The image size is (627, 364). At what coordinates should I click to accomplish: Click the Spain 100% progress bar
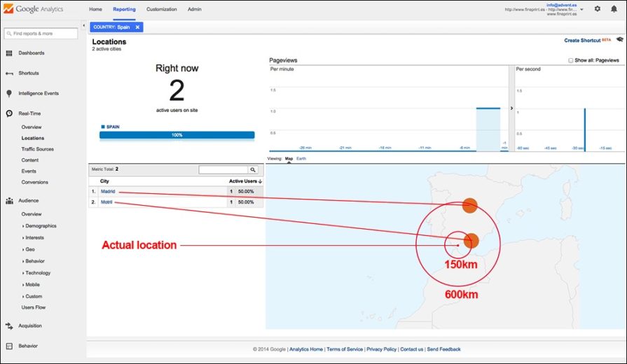pos(177,135)
